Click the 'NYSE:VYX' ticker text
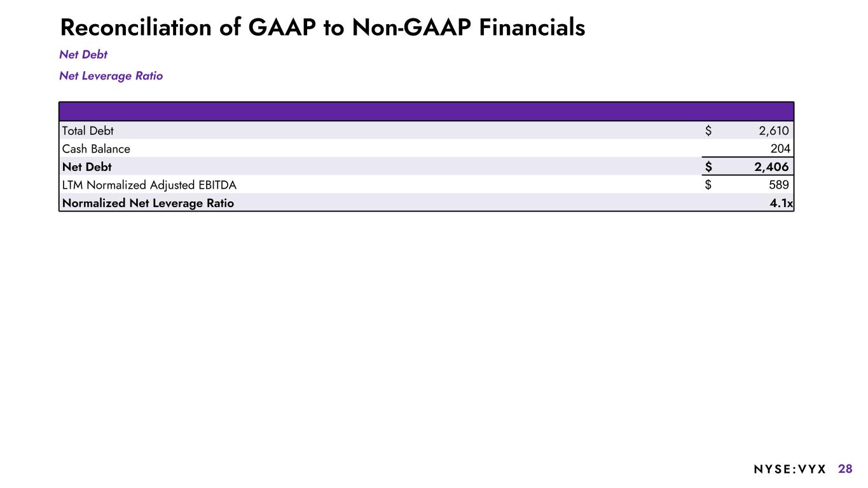The width and height of the screenshot is (868, 488). pos(790,470)
